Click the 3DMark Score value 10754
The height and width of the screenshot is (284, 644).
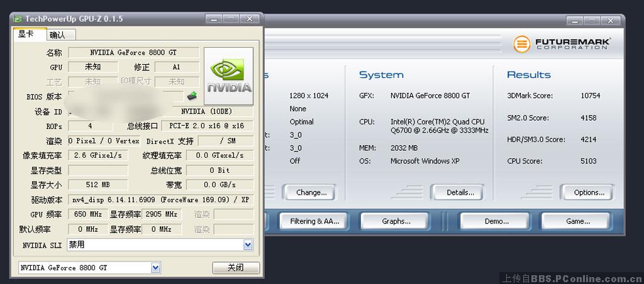pyautogui.click(x=590, y=96)
